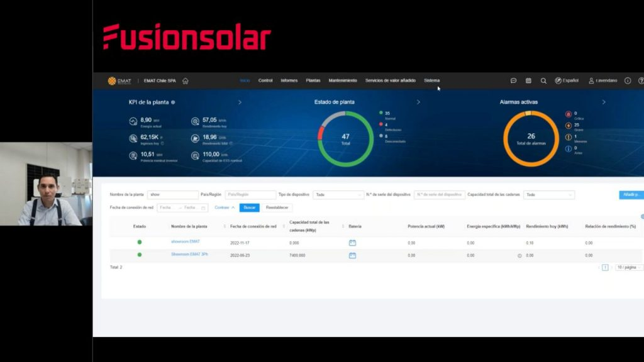644x362 pixels.
Task: Click the EMAT logo in the header
Action: (119, 81)
